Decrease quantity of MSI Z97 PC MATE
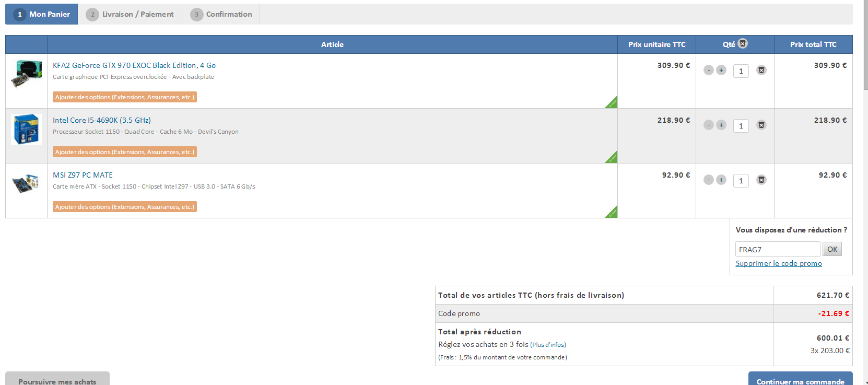This screenshot has width=868, height=385. 708,180
